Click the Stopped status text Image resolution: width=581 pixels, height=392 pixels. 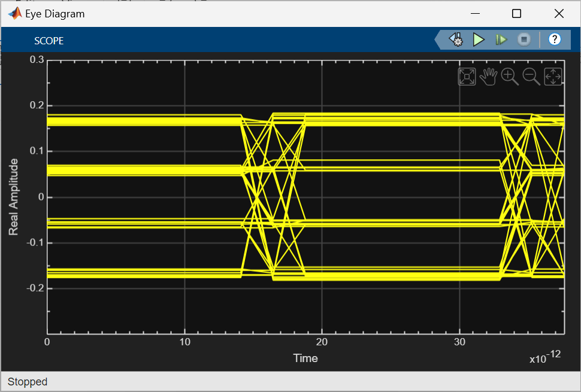(28, 381)
